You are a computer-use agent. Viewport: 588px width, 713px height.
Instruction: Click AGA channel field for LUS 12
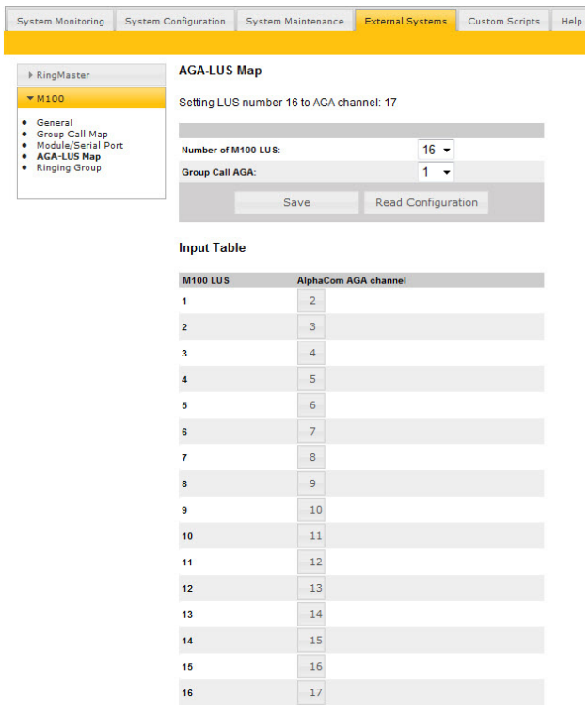tap(311, 589)
